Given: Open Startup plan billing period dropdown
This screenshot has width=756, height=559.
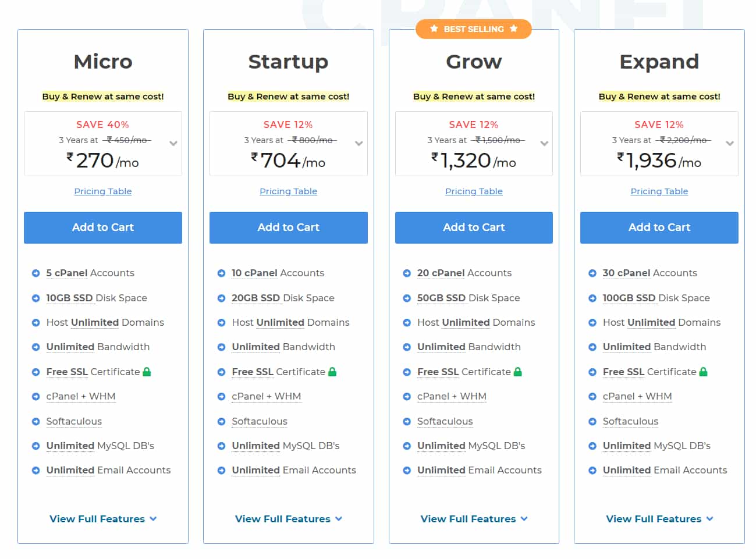Looking at the screenshot, I should [x=359, y=143].
